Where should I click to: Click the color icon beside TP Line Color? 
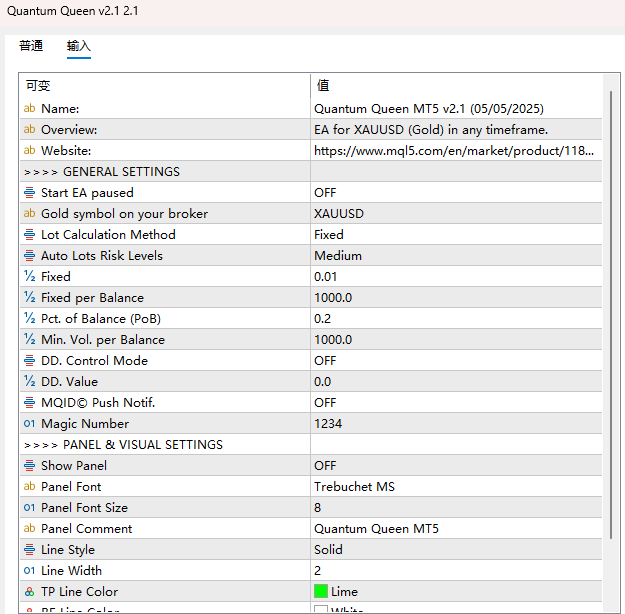29,592
